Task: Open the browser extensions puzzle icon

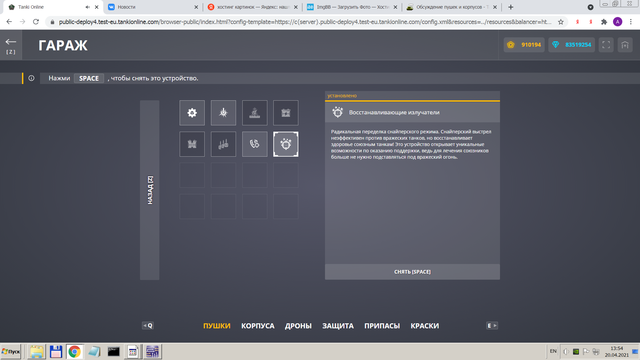Action: 604,22
